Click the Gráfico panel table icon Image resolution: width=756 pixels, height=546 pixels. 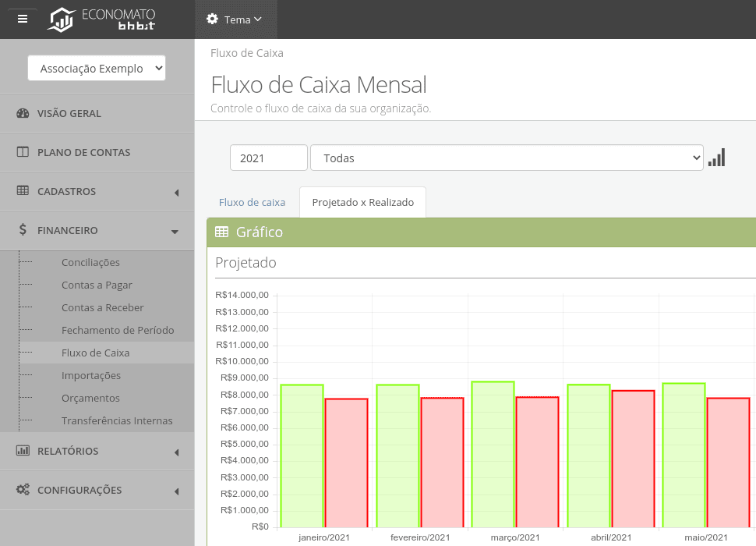pyautogui.click(x=222, y=232)
